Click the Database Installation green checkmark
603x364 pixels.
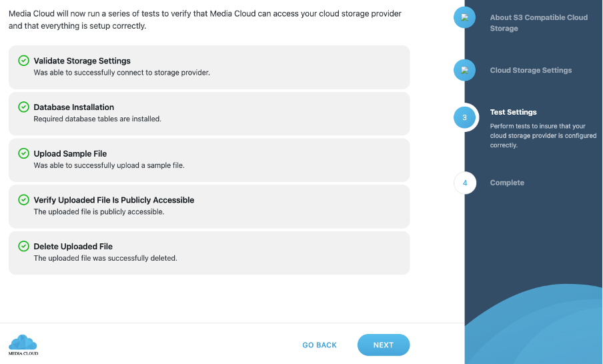(23, 107)
